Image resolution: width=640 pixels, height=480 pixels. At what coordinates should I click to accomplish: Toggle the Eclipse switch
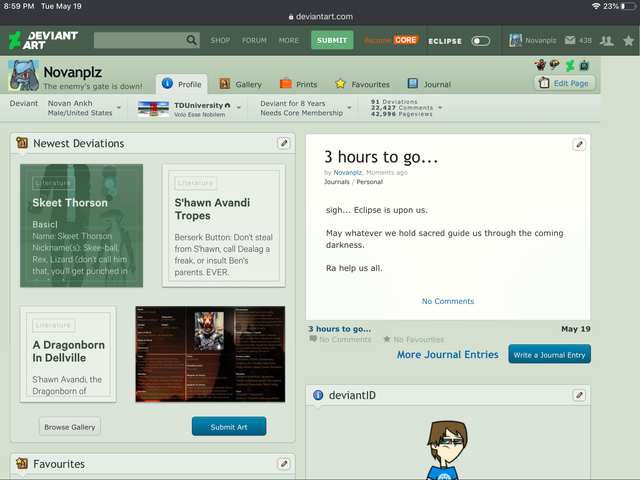coord(480,41)
